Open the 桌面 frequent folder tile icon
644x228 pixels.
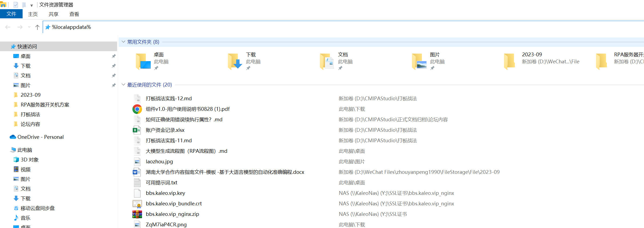coord(143,61)
